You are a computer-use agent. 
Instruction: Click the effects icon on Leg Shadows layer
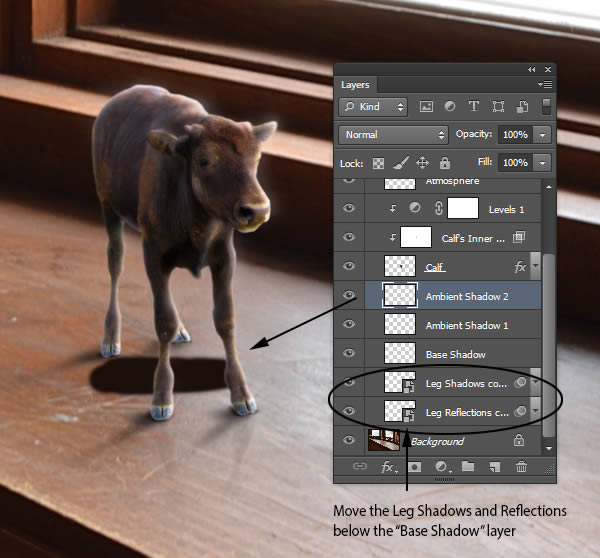[x=520, y=382]
